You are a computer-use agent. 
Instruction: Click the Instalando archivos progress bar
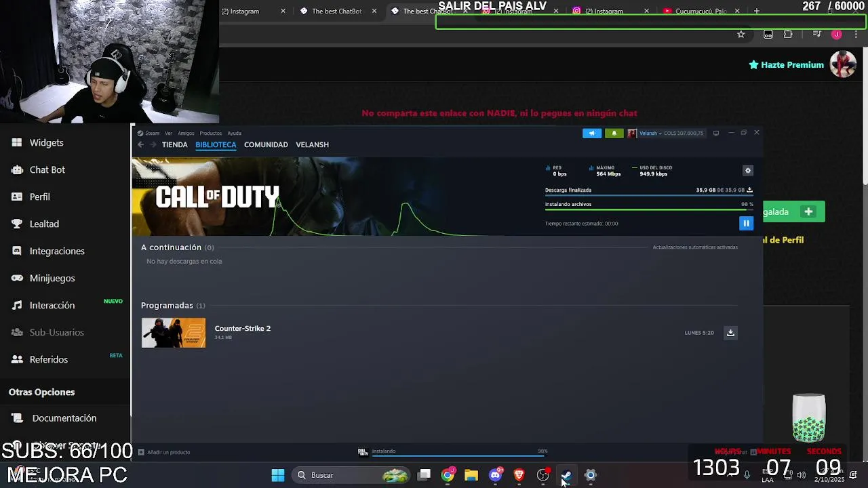(x=649, y=209)
